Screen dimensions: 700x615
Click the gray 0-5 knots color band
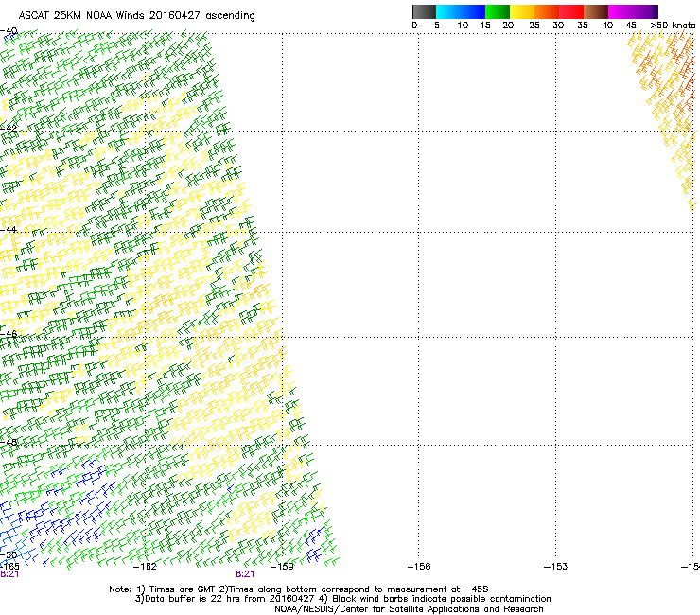tap(424, 11)
